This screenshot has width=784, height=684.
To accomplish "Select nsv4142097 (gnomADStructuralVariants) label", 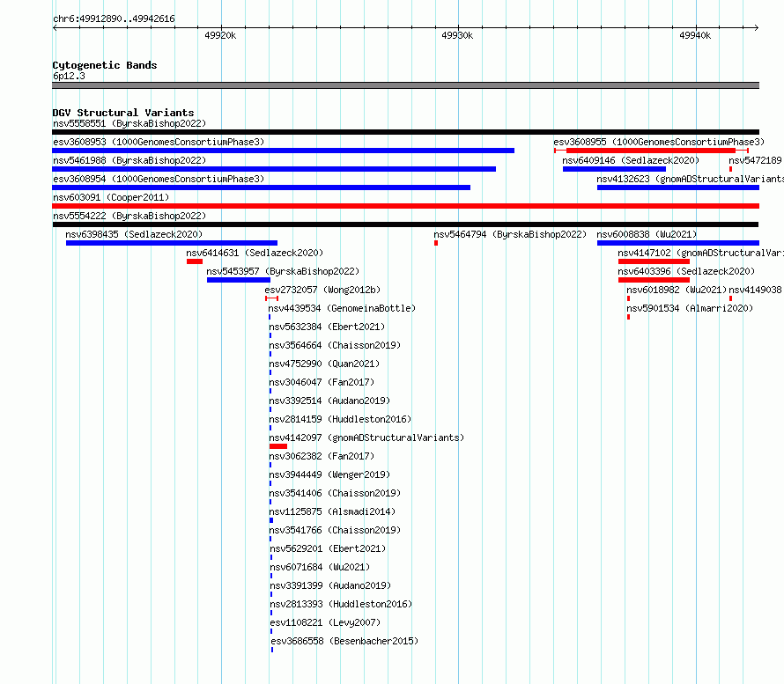I will 366,438.
